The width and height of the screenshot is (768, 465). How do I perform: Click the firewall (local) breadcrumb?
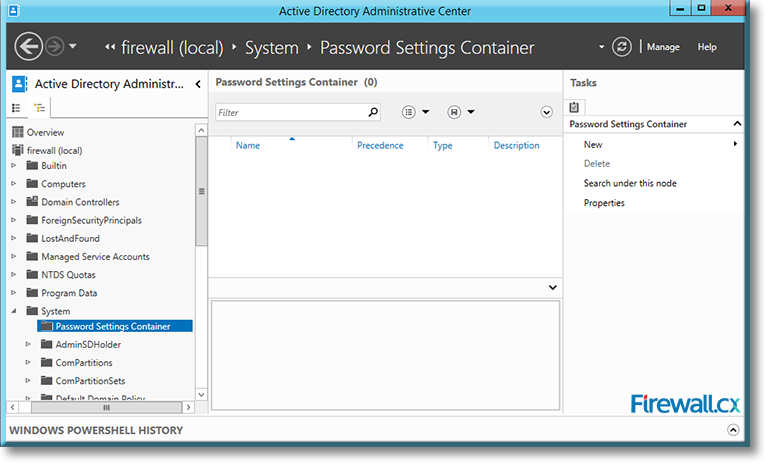tap(172, 48)
